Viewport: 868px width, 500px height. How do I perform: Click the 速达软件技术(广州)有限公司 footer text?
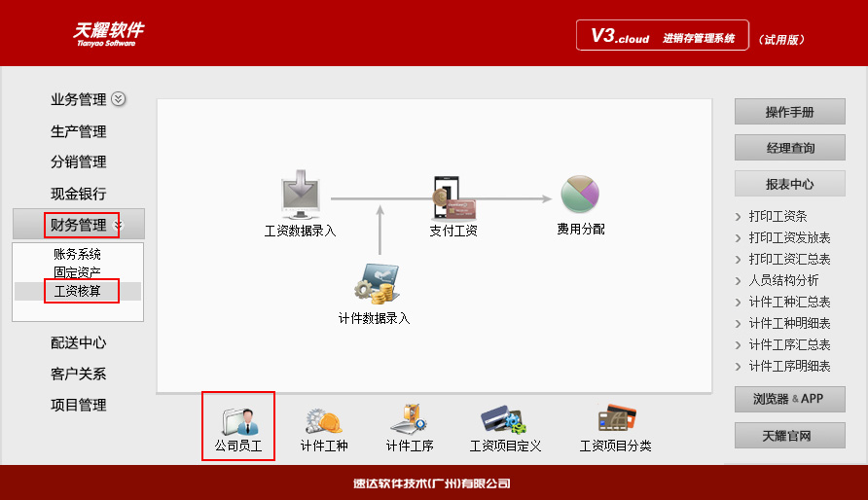(432, 483)
